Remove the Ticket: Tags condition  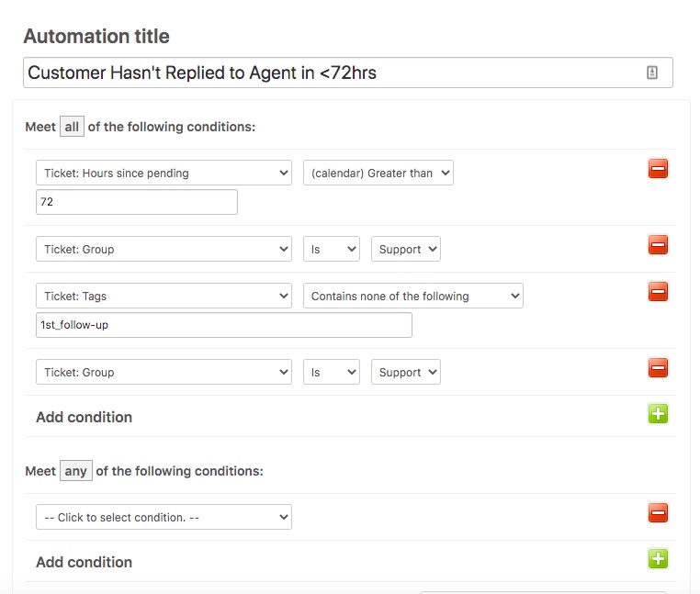(658, 292)
